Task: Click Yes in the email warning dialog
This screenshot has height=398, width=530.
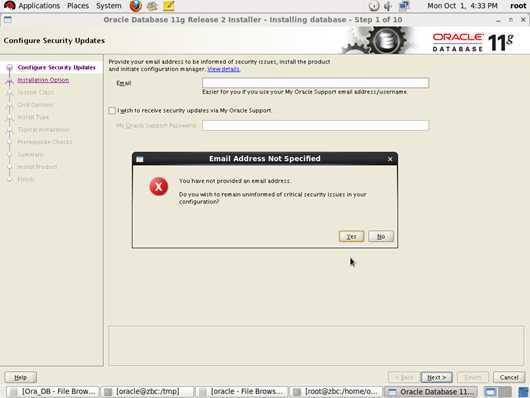Action: tap(351, 236)
